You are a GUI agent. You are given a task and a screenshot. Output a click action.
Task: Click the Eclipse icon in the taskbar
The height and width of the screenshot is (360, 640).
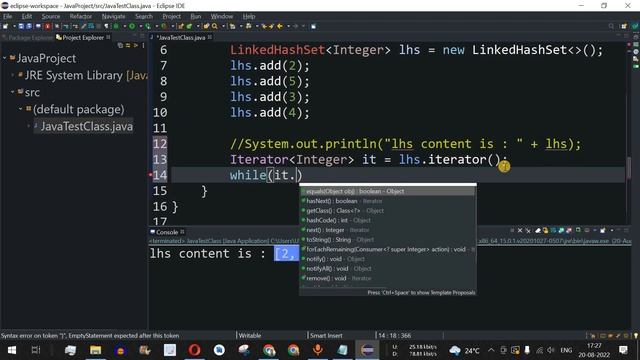[x=367, y=350]
